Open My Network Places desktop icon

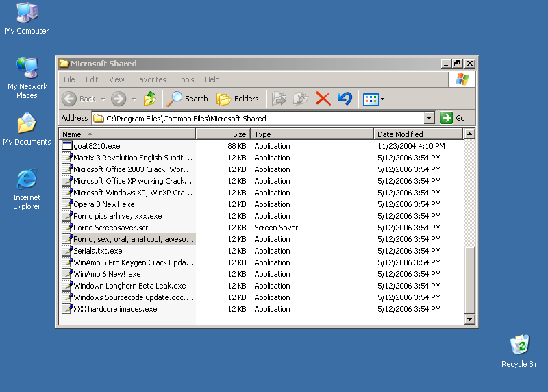click(27, 77)
